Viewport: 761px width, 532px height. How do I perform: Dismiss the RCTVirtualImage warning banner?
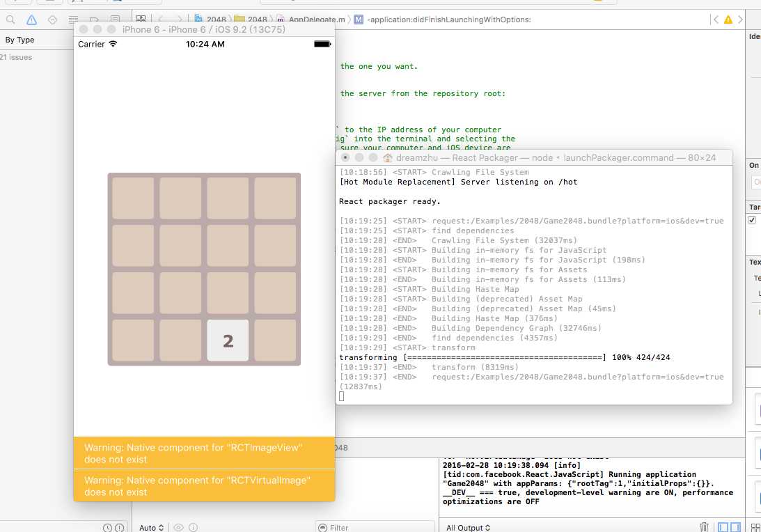tap(204, 485)
